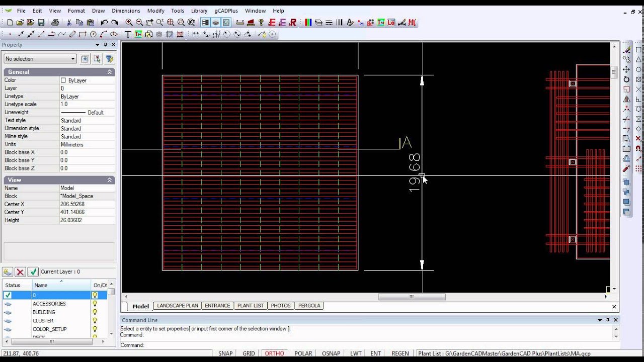
Task: Click the yellow question mark help icon
Action: pos(261,23)
